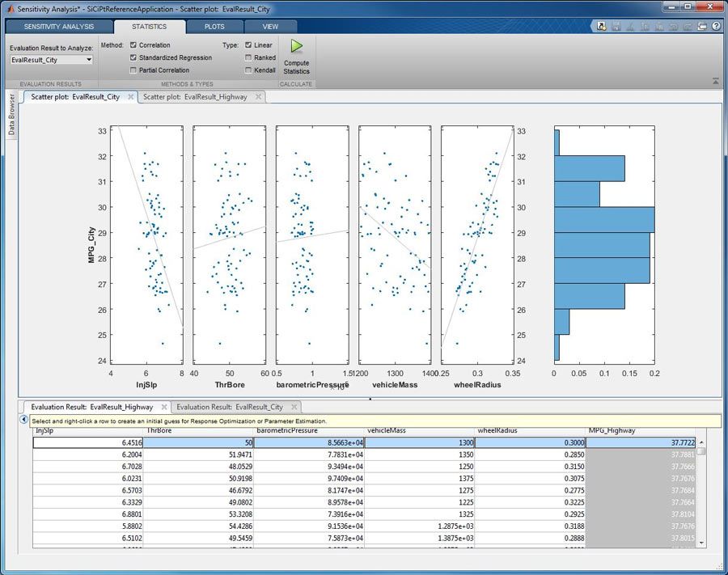728x575 pixels.
Task: Select the quick access launch icon top left toolbar
Action: tap(602, 25)
